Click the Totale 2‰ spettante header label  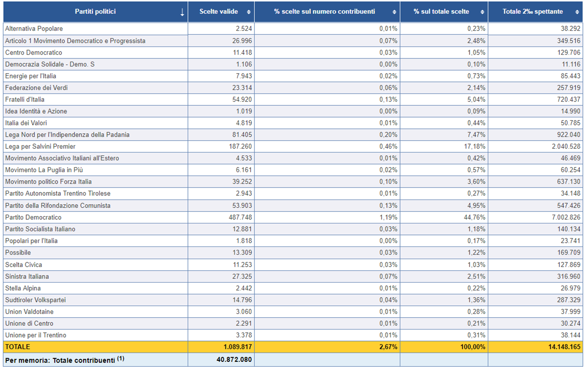click(x=532, y=12)
